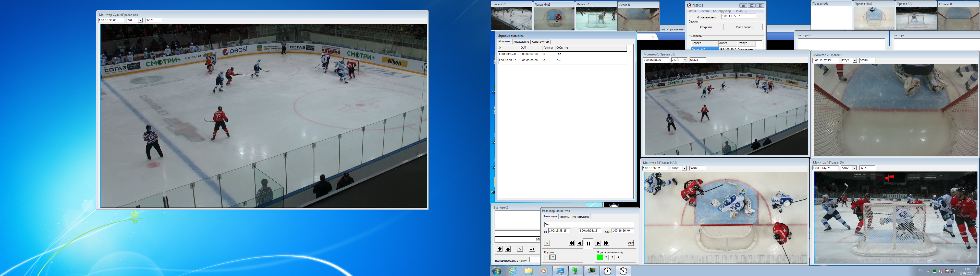Click the event name field containing Гол
The width and height of the screenshot is (980, 276).
tap(589, 225)
